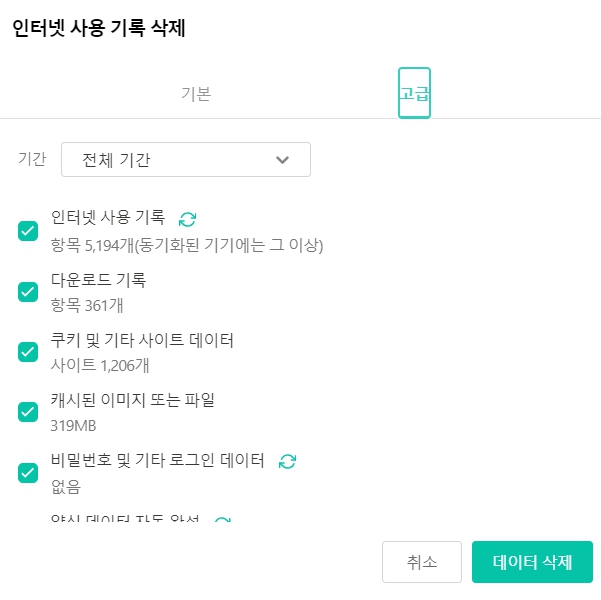Switch to the 기본 tab
601x600 pixels.
click(x=196, y=94)
